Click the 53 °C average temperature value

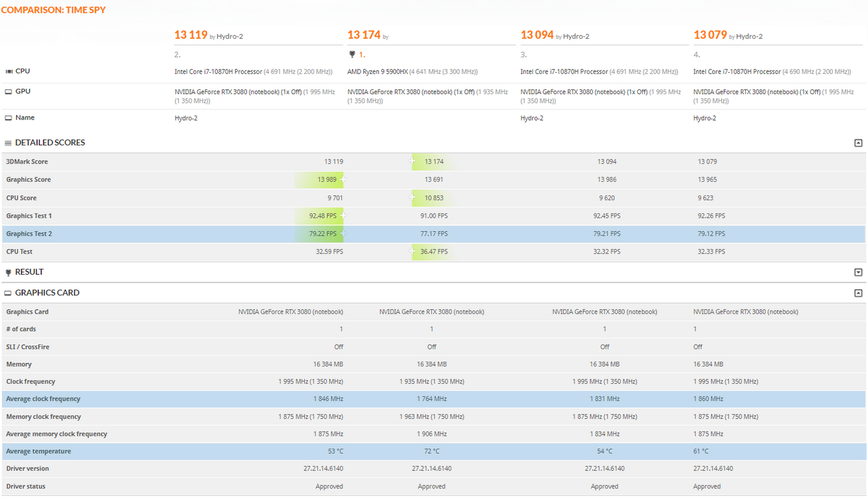[x=335, y=451]
